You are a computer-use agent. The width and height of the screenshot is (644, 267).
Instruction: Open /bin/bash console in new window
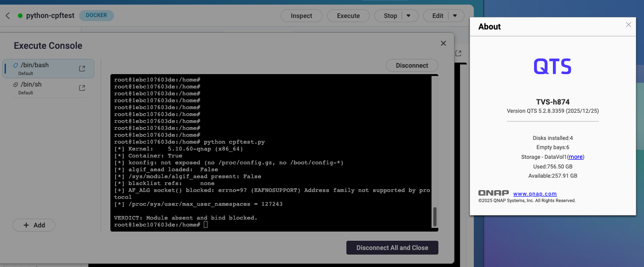[x=82, y=69]
